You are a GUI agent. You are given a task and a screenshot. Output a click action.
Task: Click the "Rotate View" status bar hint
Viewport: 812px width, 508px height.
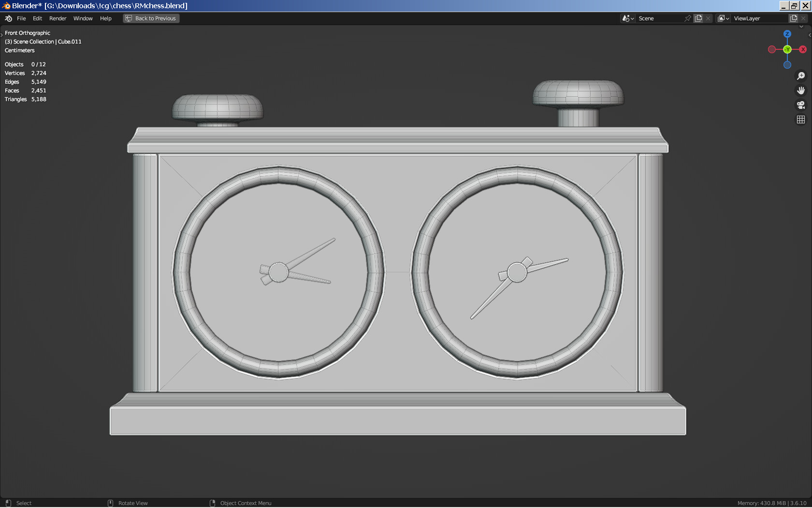[133, 503]
